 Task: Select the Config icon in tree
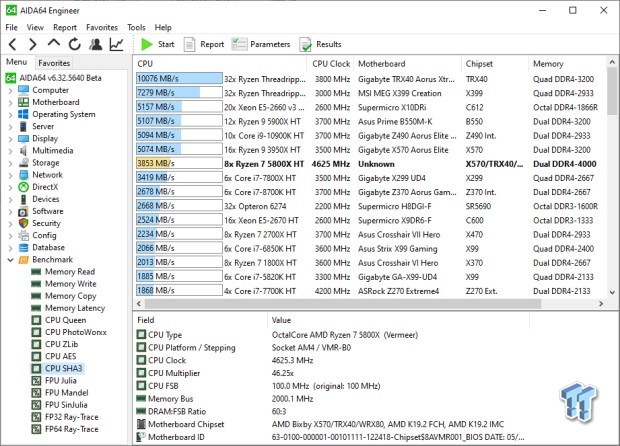click(24, 236)
